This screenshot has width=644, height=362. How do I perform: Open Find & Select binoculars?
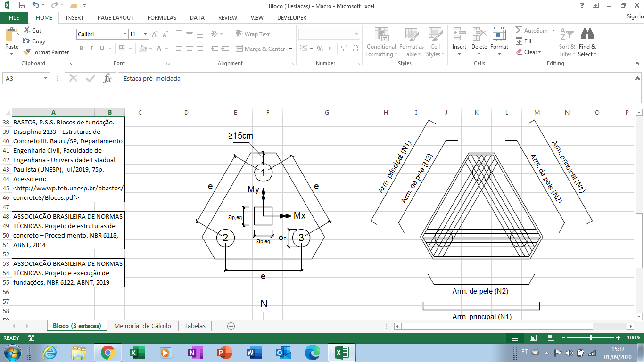coord(587,42)
